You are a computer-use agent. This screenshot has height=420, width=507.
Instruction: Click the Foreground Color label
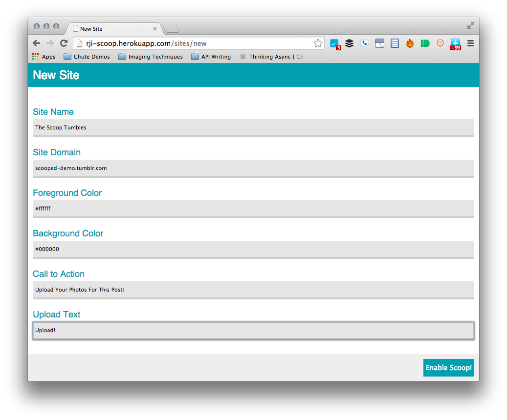(x=67, y=193)
